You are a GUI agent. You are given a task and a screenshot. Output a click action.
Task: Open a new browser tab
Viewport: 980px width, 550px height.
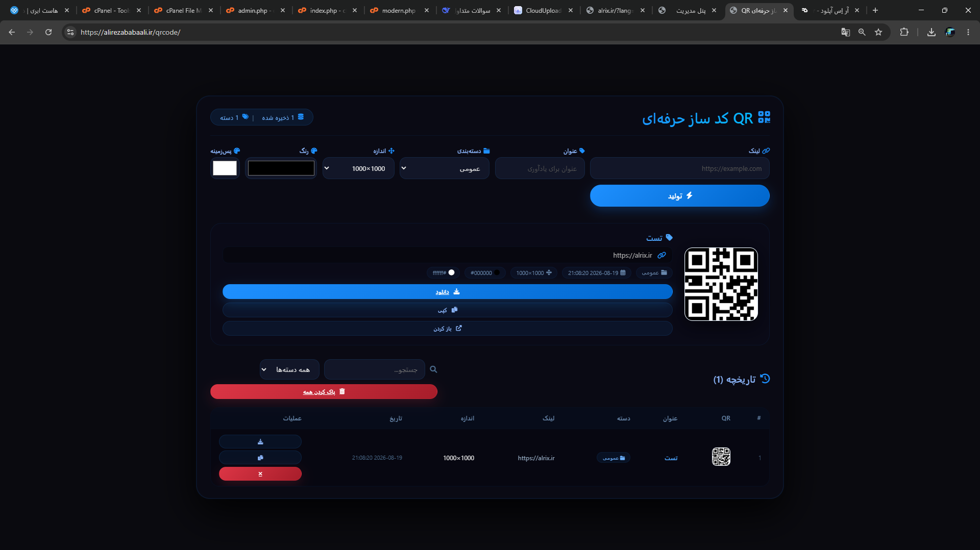tap(875, 10)
